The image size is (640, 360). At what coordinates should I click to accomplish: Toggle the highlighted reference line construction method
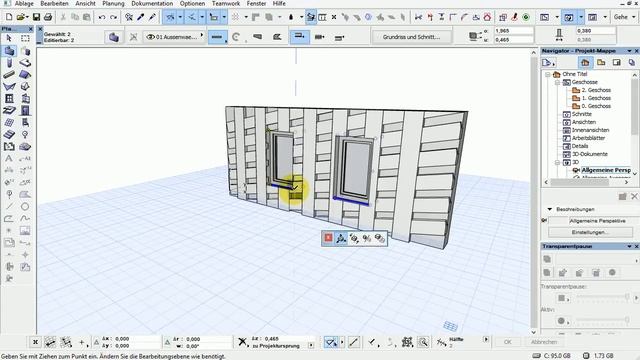pyautogui.click(x=300, y=37)
